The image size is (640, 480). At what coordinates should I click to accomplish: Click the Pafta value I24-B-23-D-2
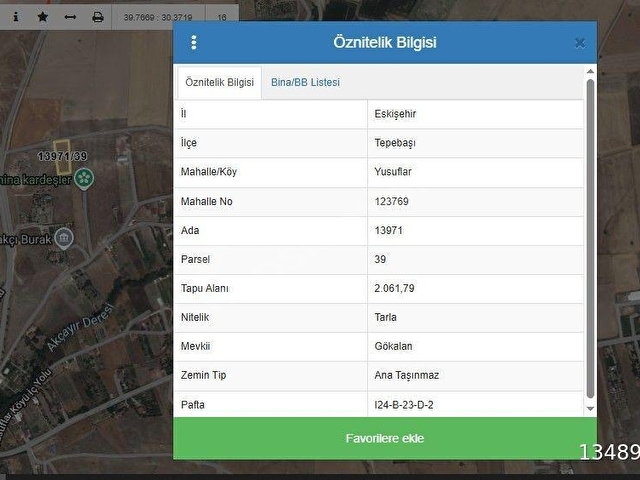click(x=404, y=405)
